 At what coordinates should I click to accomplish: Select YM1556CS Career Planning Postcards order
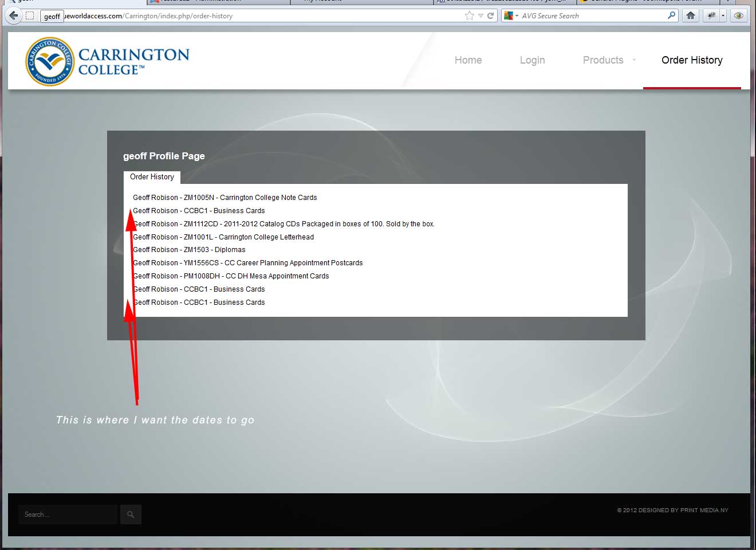[247, 263]
